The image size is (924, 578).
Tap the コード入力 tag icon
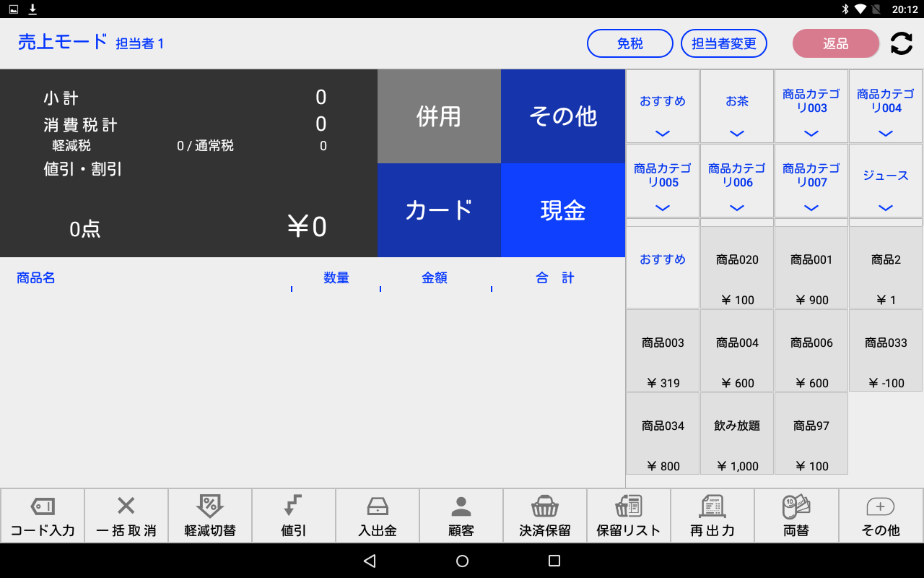click(43, 506)
